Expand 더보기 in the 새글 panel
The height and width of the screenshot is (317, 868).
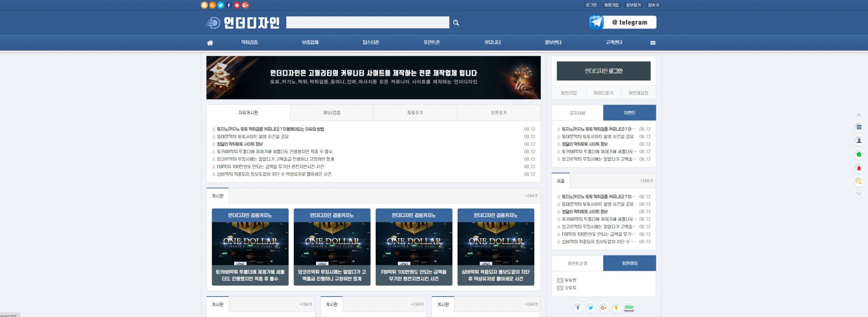(646, 181)
